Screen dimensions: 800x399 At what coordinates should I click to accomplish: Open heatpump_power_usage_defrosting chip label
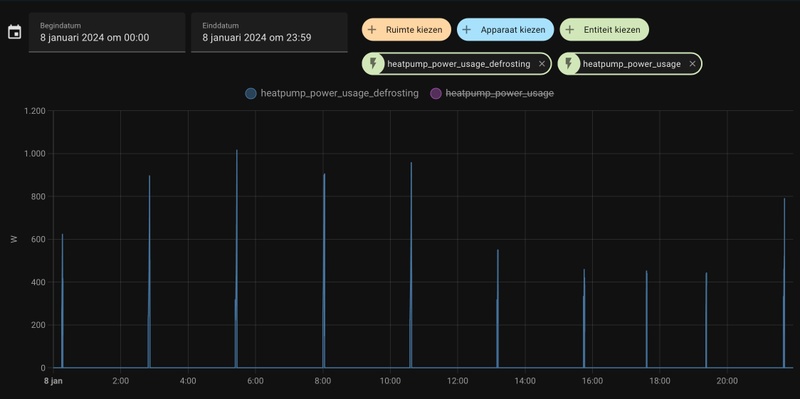pyautogui.click(x=459, y=64)
